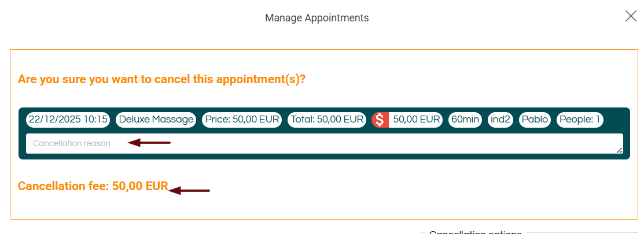Click the Total: 50,00 EUR tag

[327, 120]
